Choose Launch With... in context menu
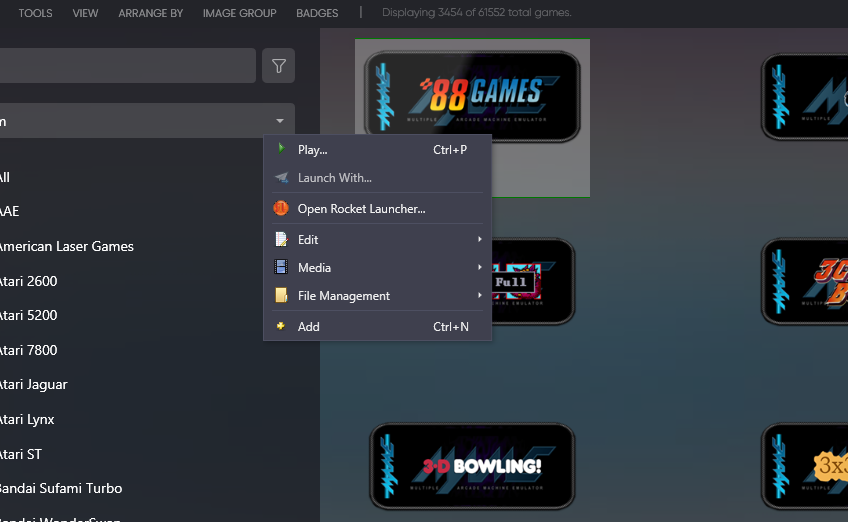This screenshot has width=848, height=522. 377,178
